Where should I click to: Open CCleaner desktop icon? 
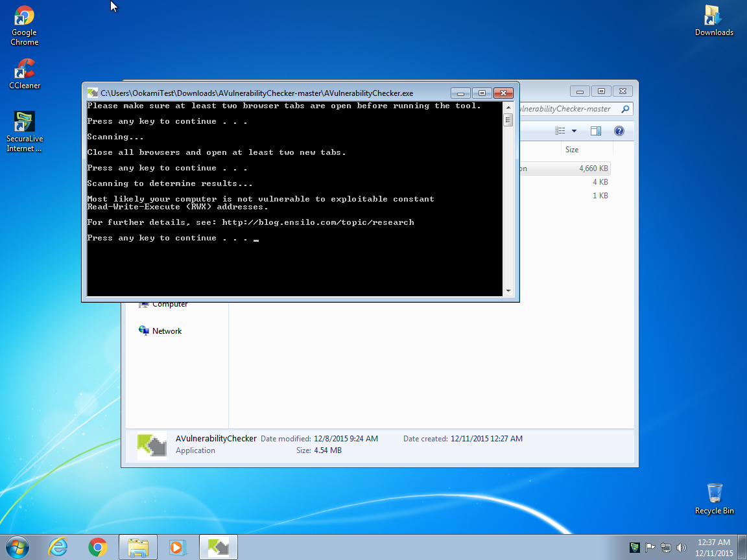click(25, 73)
